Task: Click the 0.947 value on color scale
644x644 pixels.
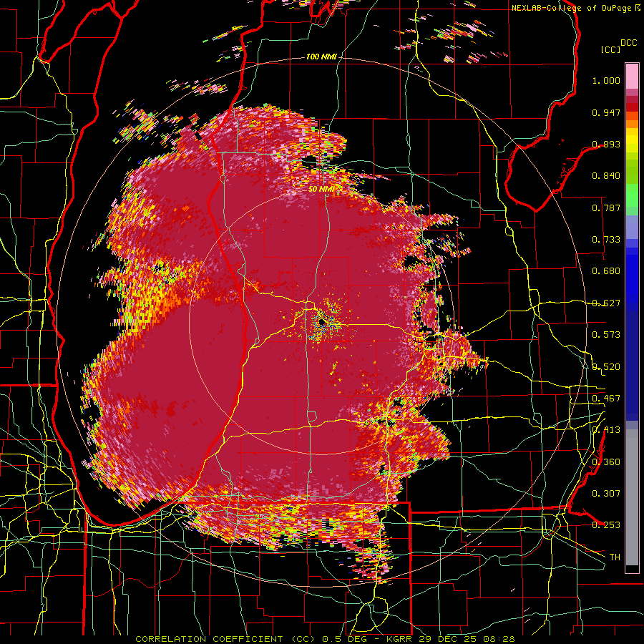Action: (x=606, y=112)
